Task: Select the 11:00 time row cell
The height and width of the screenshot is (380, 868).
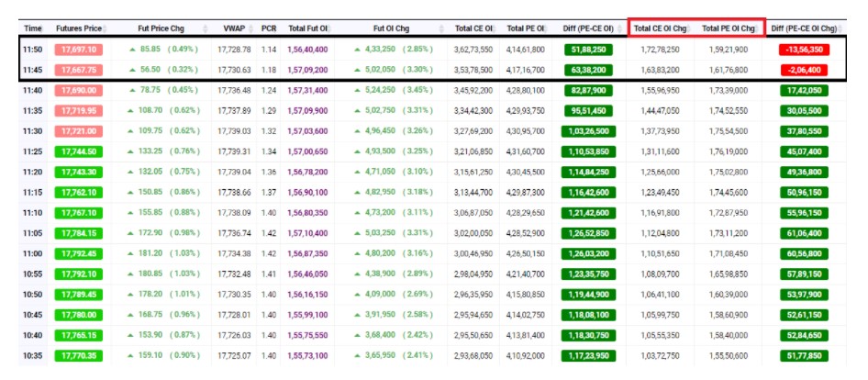Action: (32, 252)
